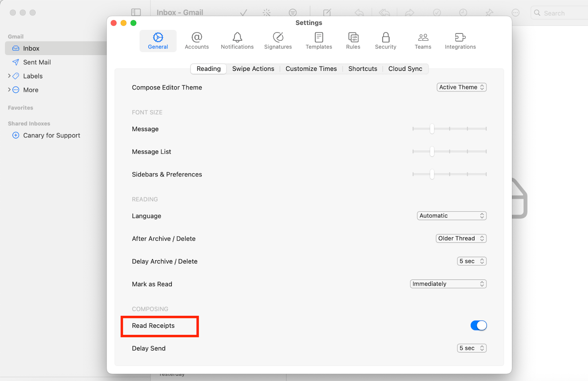Viewport: 588px width, 381px height.
Task: Click the more options ellipsis toolbar icon
Action: [516, 13]
